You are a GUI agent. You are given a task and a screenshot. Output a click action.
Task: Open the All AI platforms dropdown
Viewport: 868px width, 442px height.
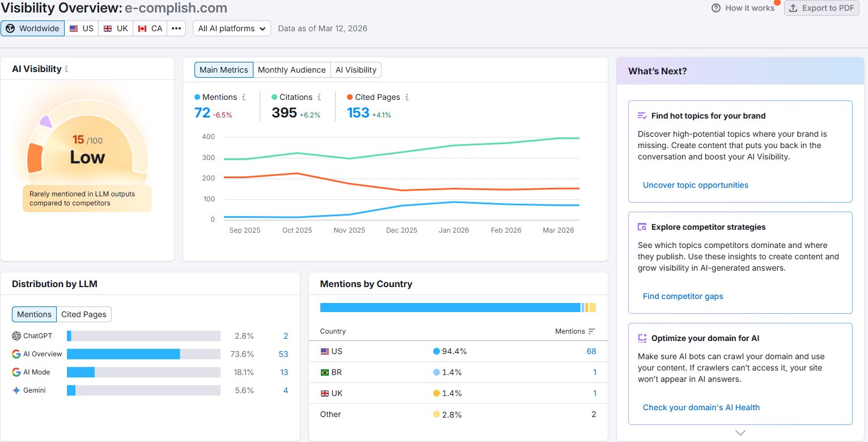[x=232, y=28]
